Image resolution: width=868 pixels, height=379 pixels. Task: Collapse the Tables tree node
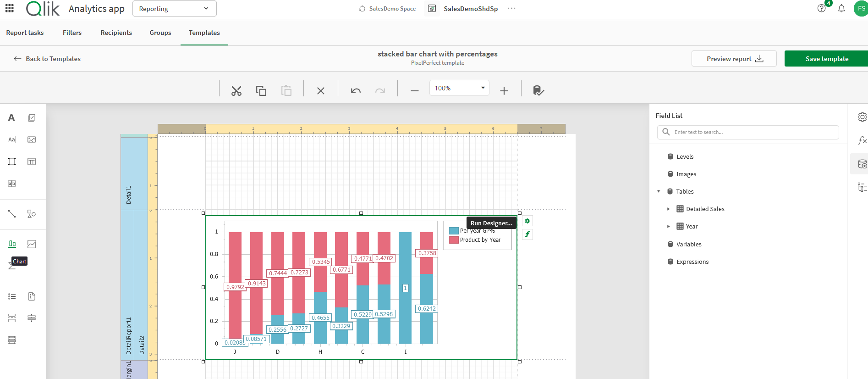(659, 191)
